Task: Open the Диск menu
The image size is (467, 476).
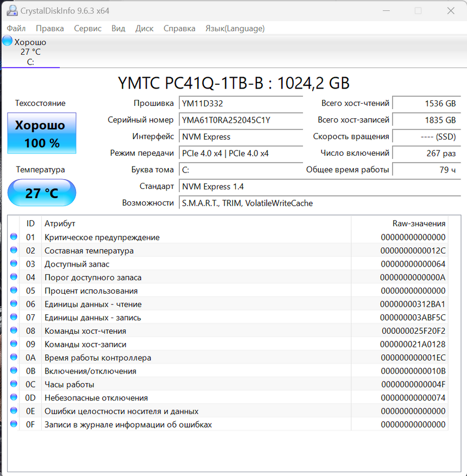Action: point(144,29)
